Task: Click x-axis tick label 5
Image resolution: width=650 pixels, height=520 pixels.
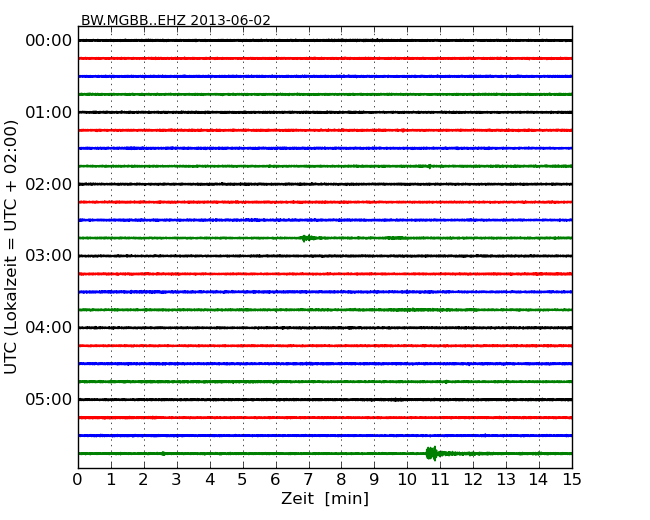Action: [x=242, y=480]
